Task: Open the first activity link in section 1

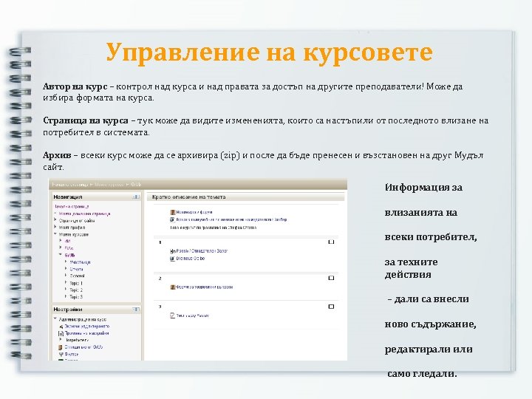Action: pos(202,251)
